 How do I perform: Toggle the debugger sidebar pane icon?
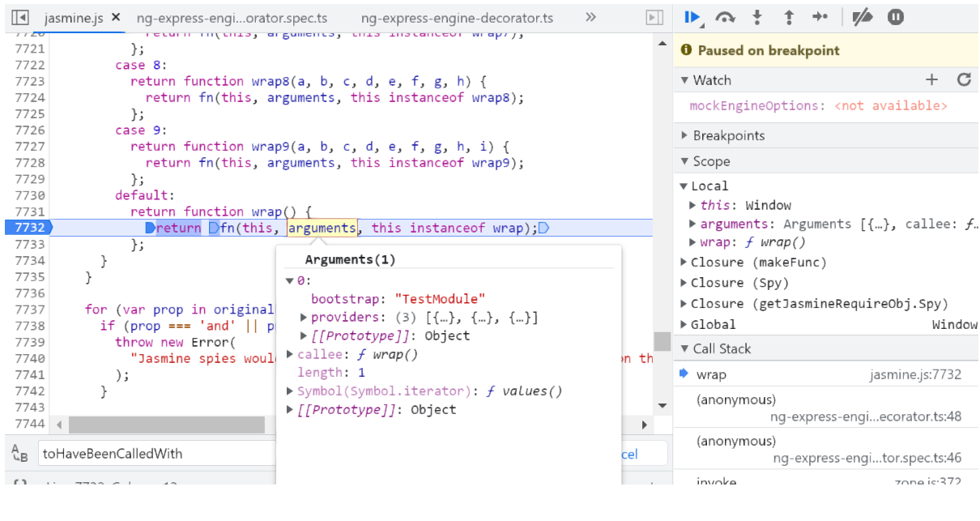(654, 17)
